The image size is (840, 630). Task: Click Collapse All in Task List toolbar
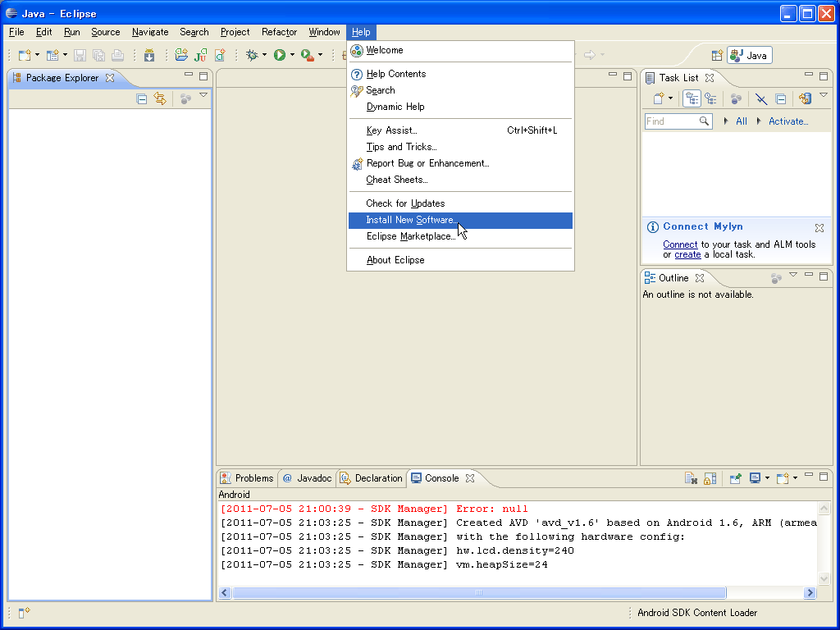[781, 98]
